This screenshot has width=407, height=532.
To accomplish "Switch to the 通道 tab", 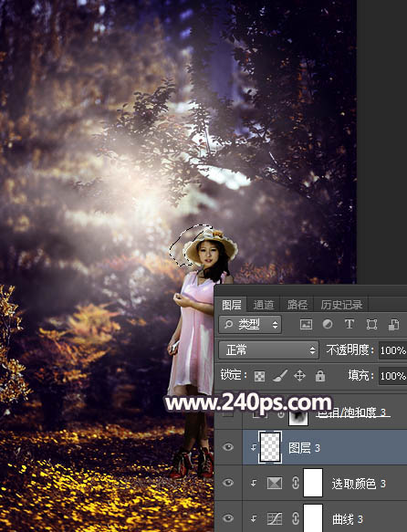I will pyautogui.click(x=264, y=305).
